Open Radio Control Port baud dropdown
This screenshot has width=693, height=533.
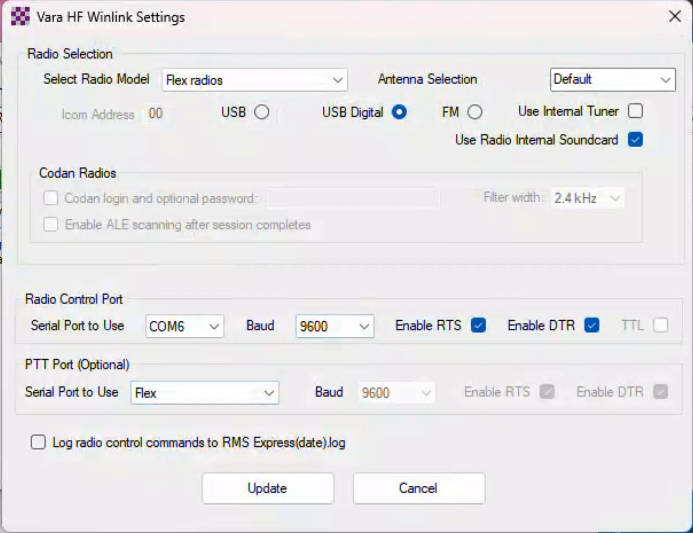coord(335,327)
